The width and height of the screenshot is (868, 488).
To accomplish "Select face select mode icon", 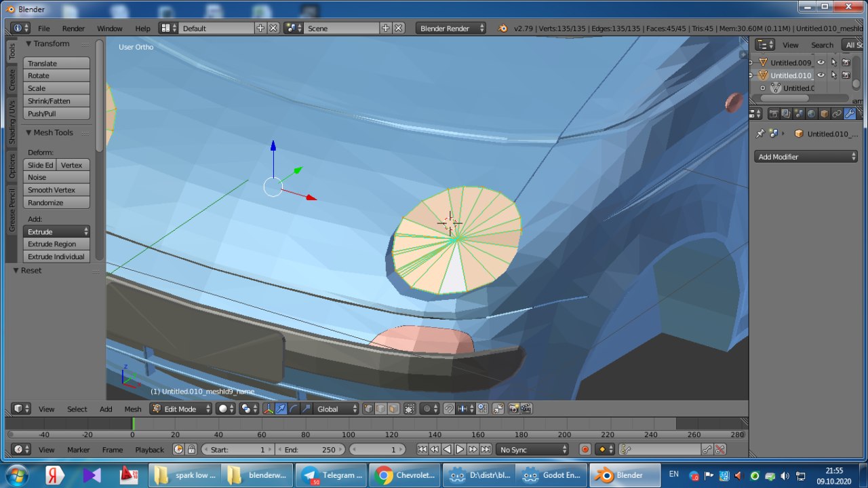I will click(394, 409).
